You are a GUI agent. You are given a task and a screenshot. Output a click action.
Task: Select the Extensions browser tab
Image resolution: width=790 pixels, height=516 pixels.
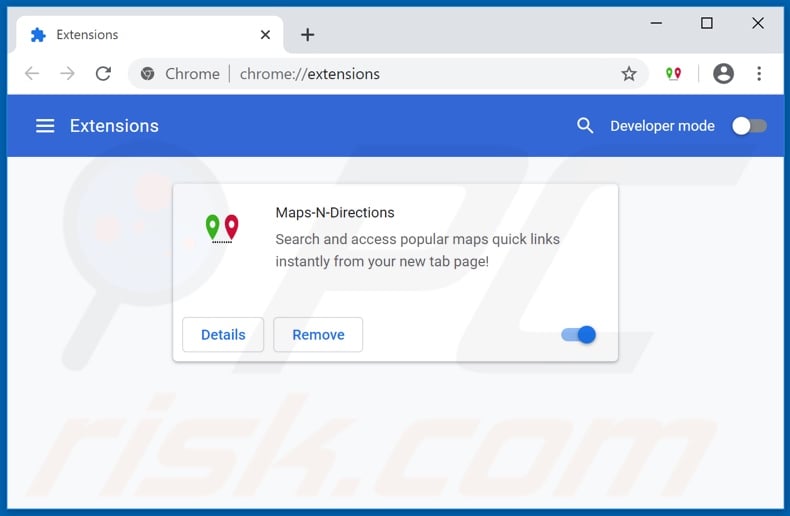coord(150,35)
